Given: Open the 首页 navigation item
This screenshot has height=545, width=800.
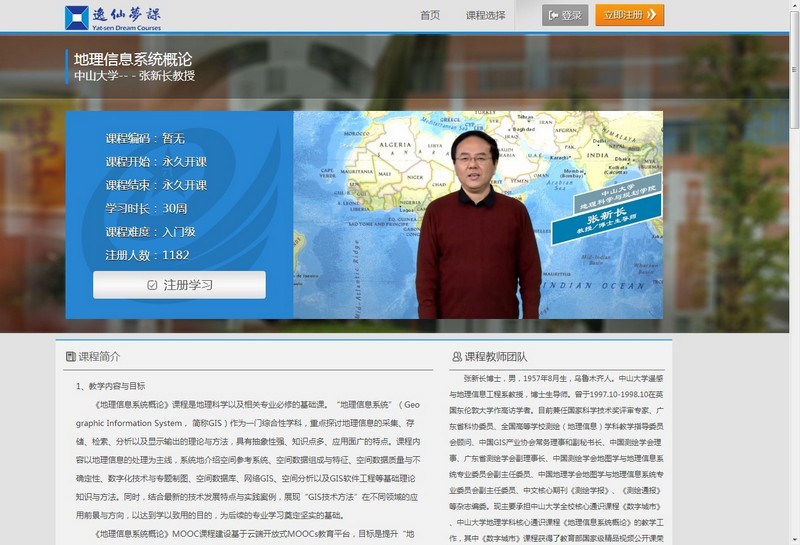Looking at the screenshot, I should (430, 15).
